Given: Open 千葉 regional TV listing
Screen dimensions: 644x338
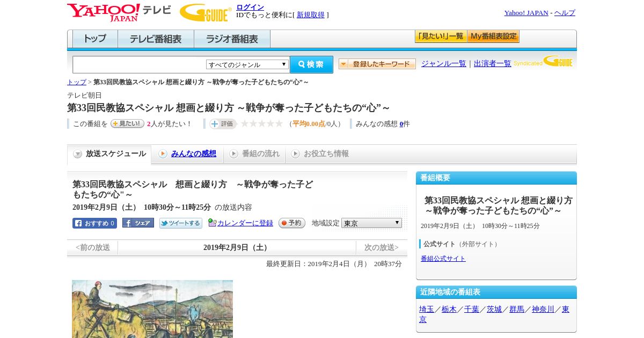Looking at the screenshot, I should click(x=472, y=309).
